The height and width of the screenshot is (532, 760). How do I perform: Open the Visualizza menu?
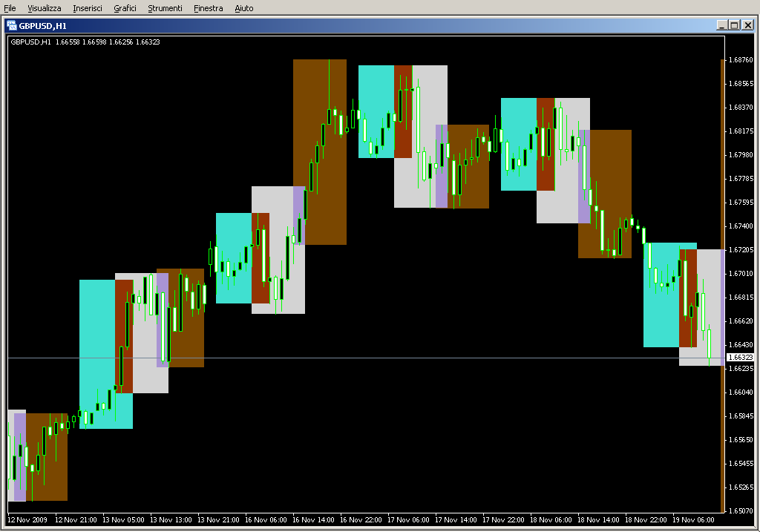click(x=45, y=8)
